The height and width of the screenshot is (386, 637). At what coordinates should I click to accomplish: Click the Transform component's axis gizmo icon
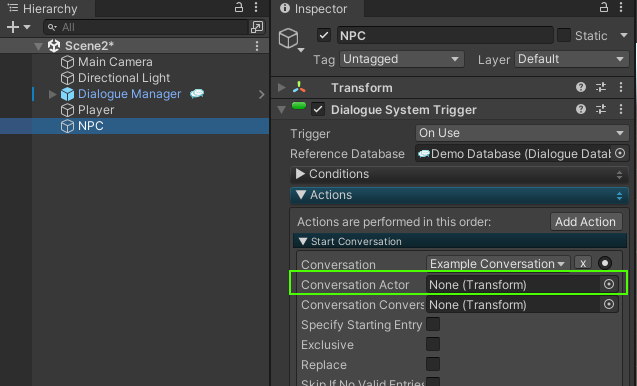pos(299,87)
